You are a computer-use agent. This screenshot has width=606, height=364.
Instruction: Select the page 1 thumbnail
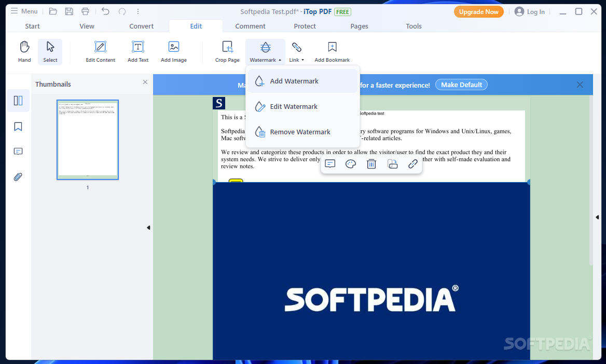point(88,140)
